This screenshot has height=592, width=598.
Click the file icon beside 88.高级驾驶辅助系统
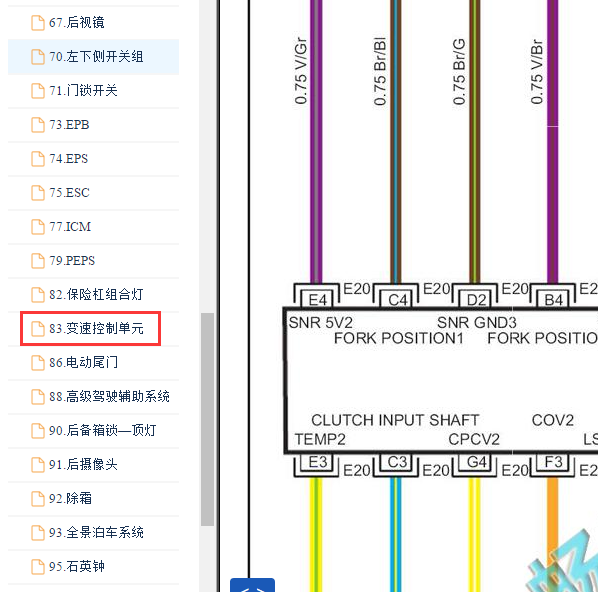(x=38, y=396)
